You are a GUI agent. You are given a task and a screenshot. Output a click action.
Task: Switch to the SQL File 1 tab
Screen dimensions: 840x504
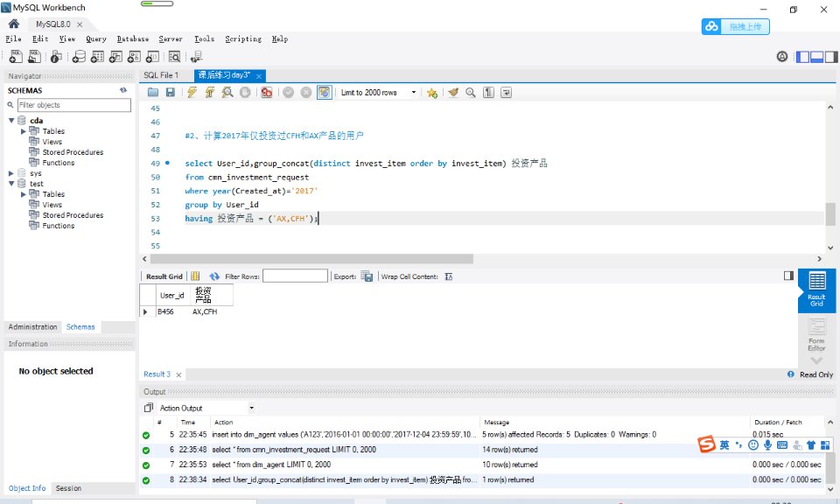coord(161,75)
